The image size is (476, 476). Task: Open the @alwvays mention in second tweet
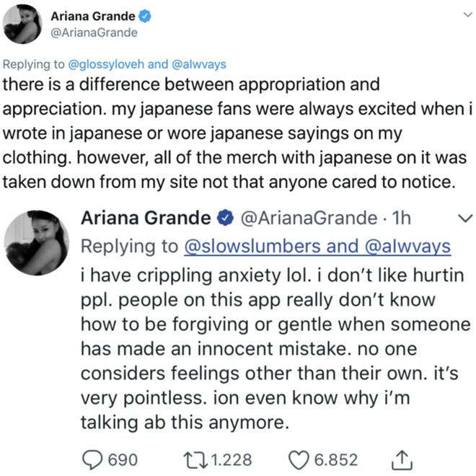407,246
